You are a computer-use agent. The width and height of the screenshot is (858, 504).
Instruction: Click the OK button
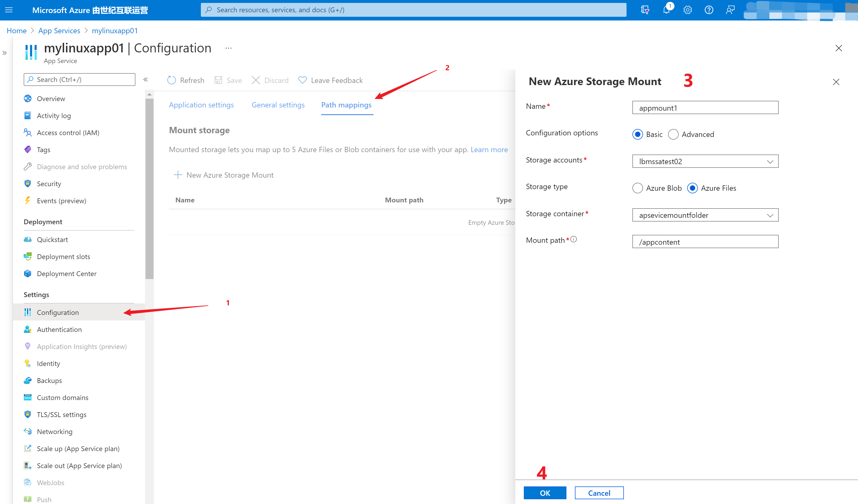[x=545, y=493]
